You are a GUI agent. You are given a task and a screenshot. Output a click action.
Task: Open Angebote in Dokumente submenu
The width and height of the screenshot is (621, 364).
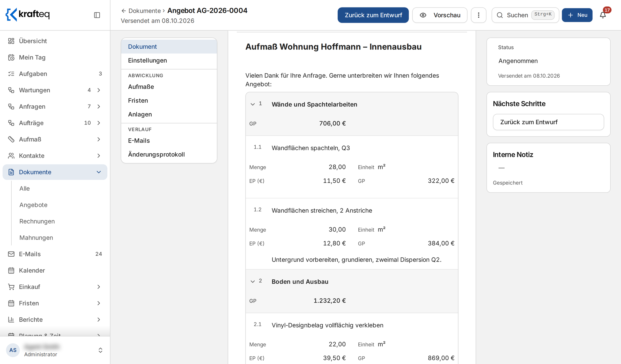coord(33,205)
